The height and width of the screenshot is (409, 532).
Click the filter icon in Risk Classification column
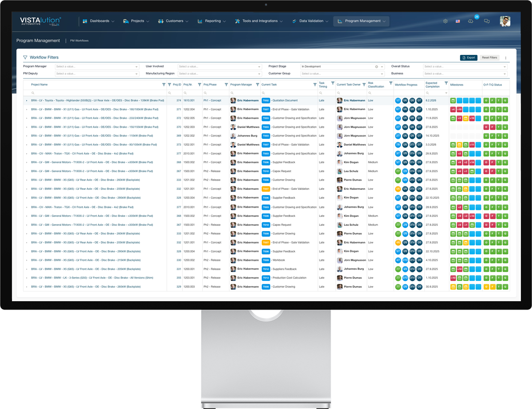coord(391,83)
